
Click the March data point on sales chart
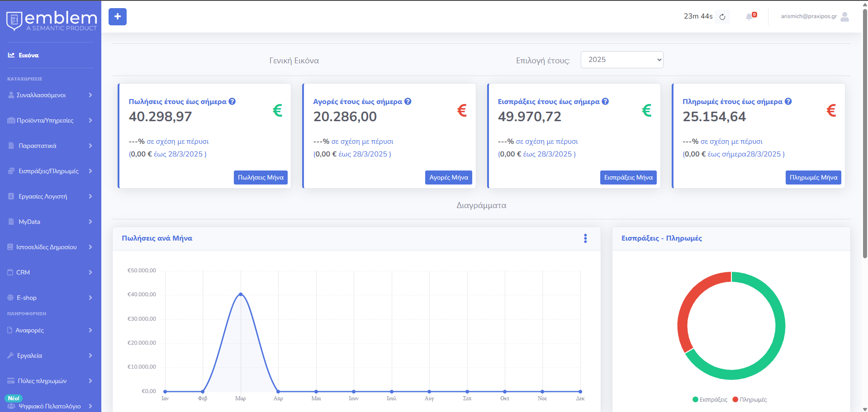pos(241,294)
